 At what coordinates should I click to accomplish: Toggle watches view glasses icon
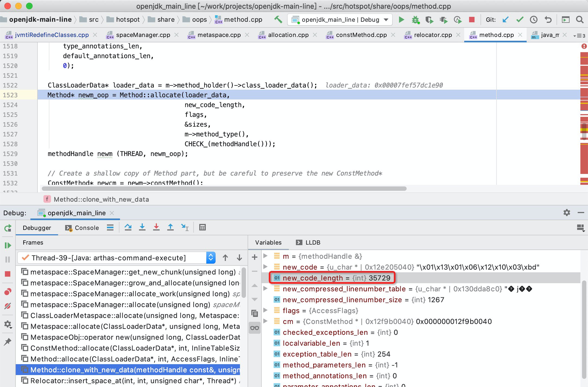(255, 328)
